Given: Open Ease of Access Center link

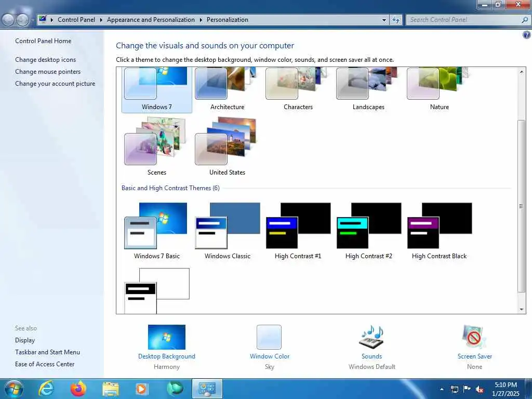Looking at the screenshot, I should pyautogui.click(x=45, y=364).
